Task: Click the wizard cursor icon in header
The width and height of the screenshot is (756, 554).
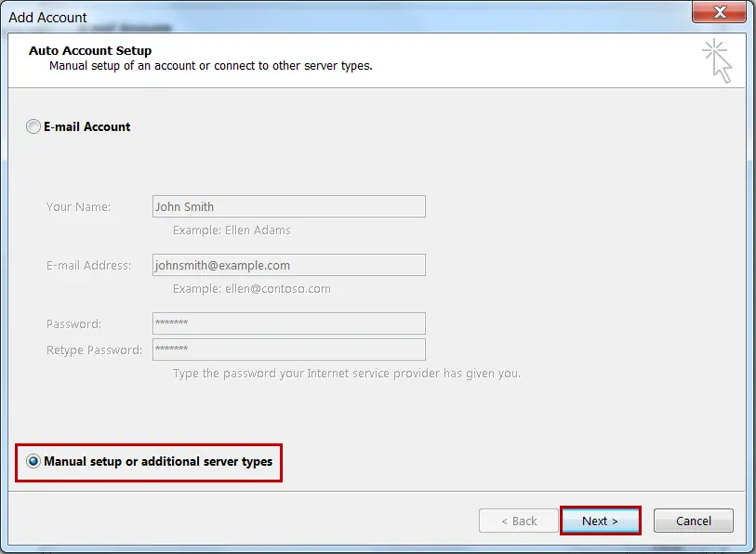Action: tap(717, 60)
